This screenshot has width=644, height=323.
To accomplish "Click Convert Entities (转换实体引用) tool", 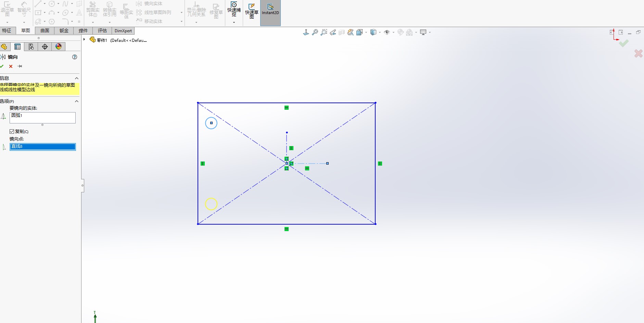I will pos(110,9).
